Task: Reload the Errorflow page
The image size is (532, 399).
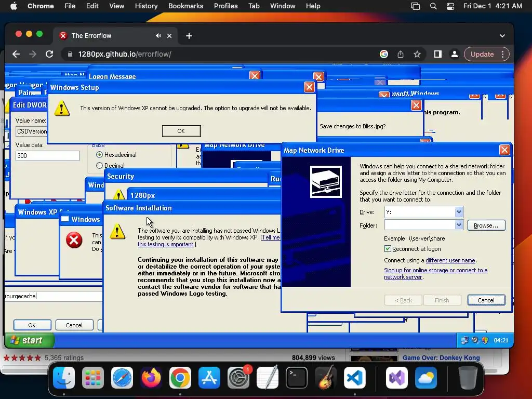Action: pos(49,54)
